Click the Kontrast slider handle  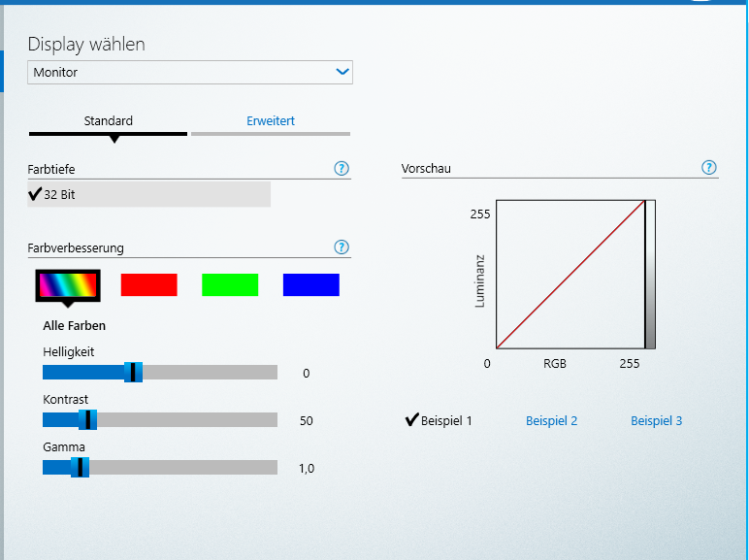[x=87, y=420]
